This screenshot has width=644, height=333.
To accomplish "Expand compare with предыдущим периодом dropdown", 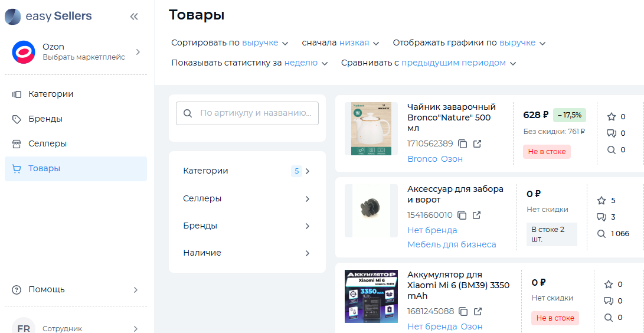I will 458,63.
